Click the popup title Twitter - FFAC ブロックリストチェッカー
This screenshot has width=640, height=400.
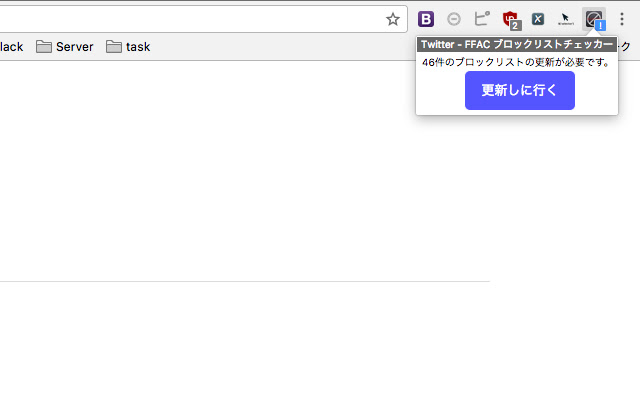516,45
